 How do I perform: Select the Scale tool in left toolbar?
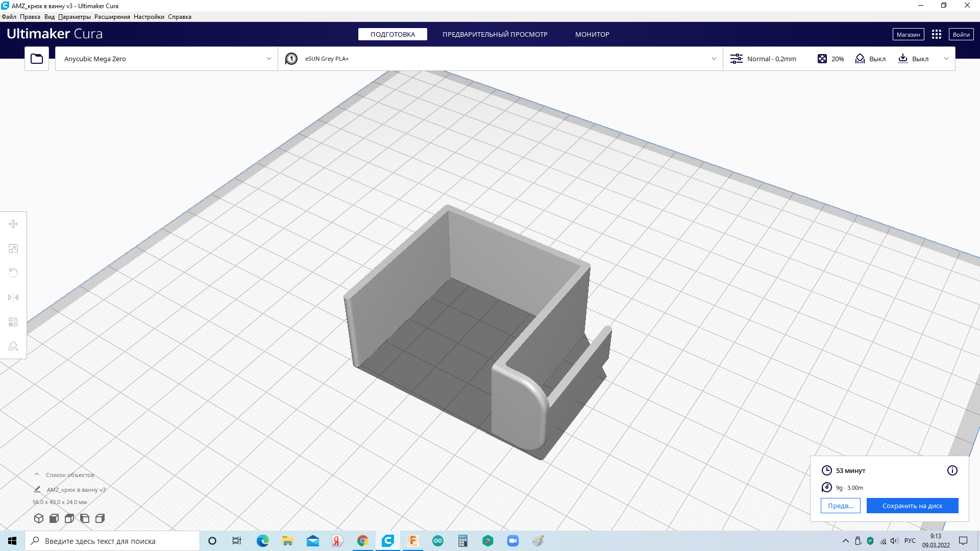pyautogui.click(x=13, y=248)
